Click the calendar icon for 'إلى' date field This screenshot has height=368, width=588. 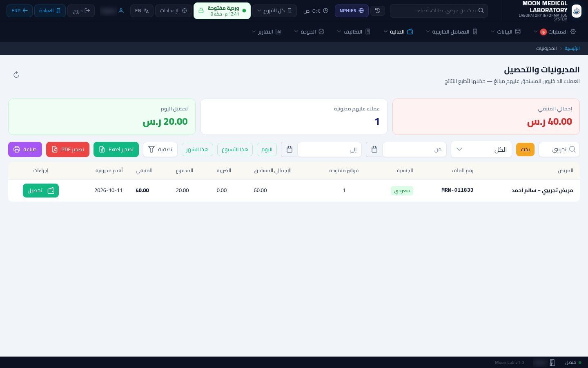[289, 150]
